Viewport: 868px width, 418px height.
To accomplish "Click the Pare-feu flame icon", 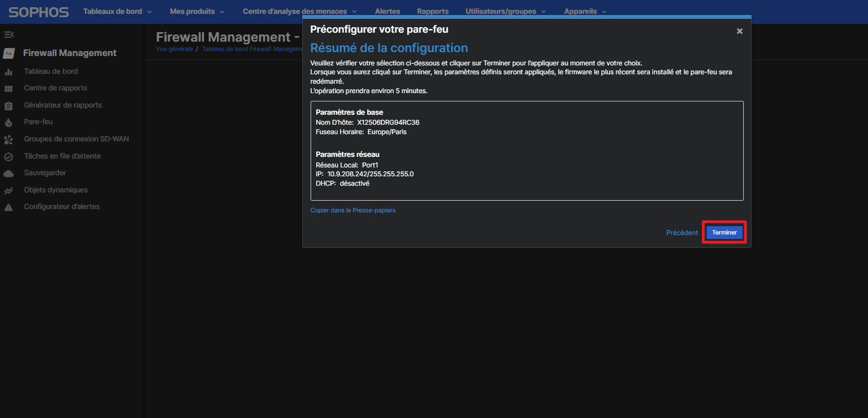I will pos(8,123).
